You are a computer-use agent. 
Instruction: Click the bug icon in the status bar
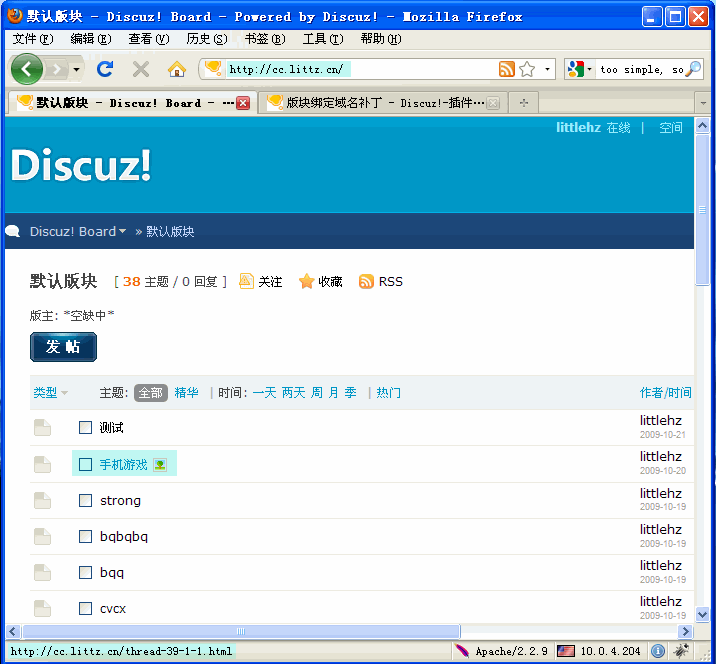coord(682,651)
